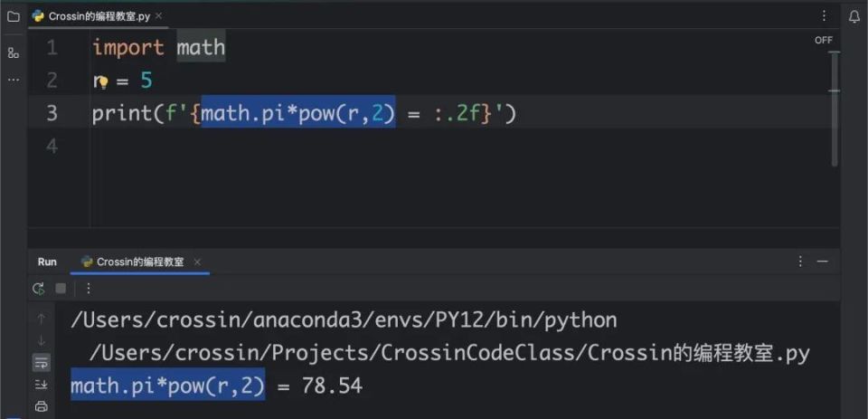Toggle Soft-Wrap in the Run console
The image size is (868, 419).
[41, 363]
